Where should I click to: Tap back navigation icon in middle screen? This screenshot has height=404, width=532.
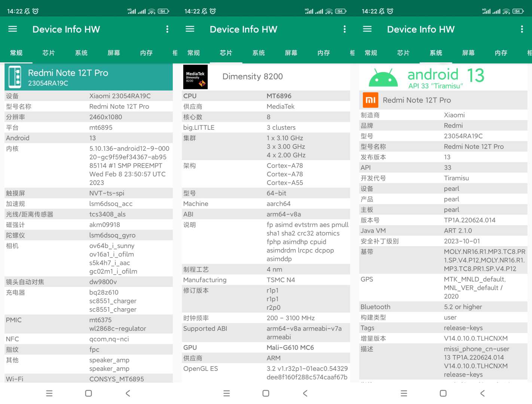(x=305, y=393)
